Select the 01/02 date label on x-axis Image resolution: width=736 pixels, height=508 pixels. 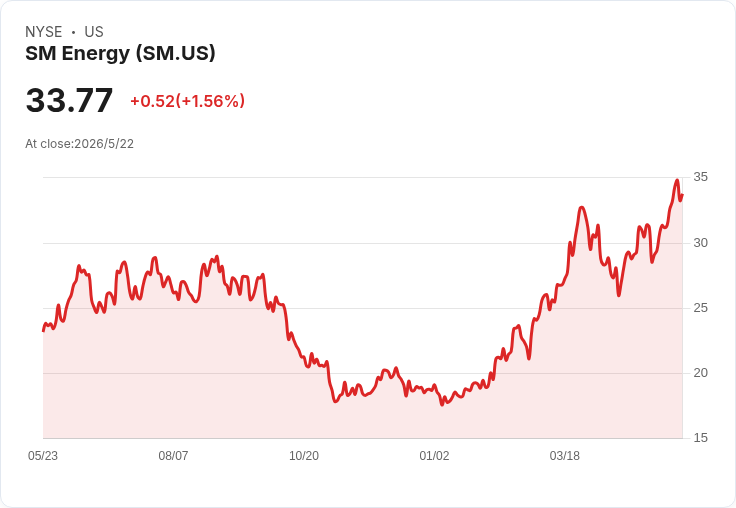coord(434,456)
